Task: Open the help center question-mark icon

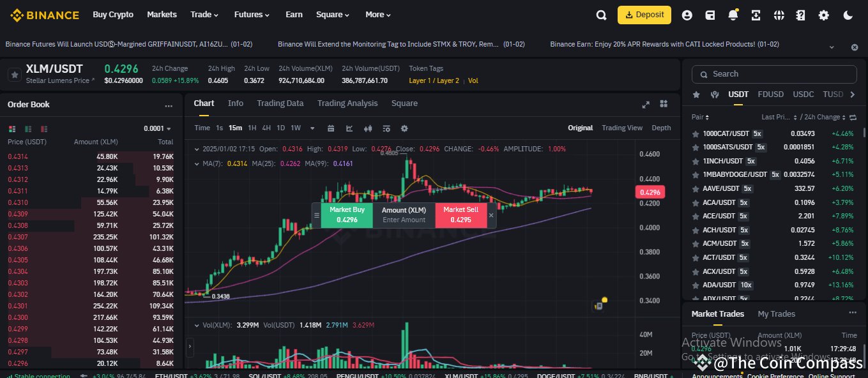Action: (x=801, y=15)
